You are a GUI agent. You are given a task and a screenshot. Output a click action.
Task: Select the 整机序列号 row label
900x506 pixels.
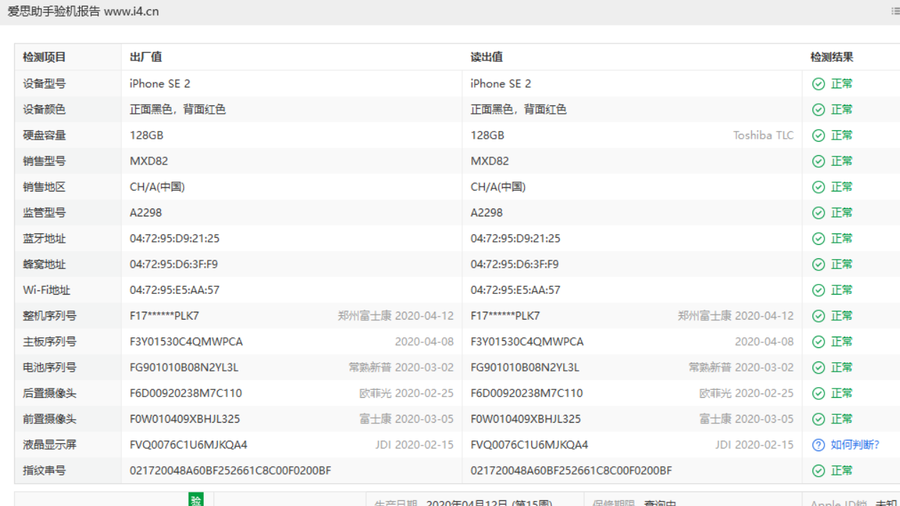coord(49,316)
